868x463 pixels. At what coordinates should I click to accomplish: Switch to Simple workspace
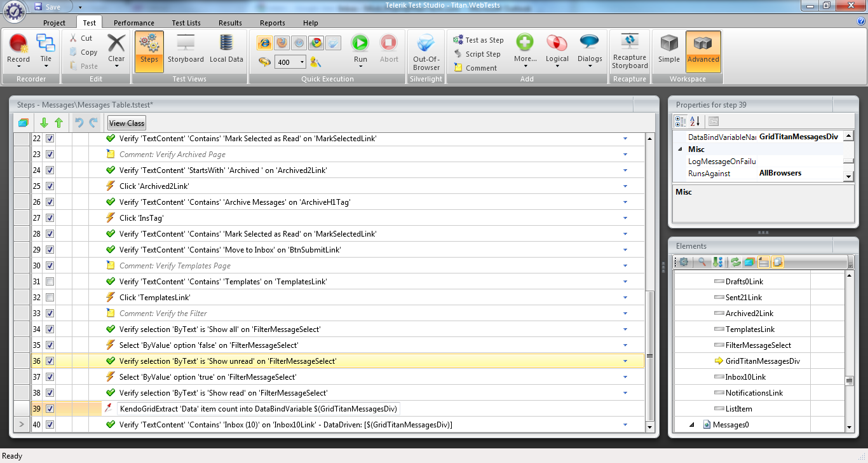pos(668,49)
